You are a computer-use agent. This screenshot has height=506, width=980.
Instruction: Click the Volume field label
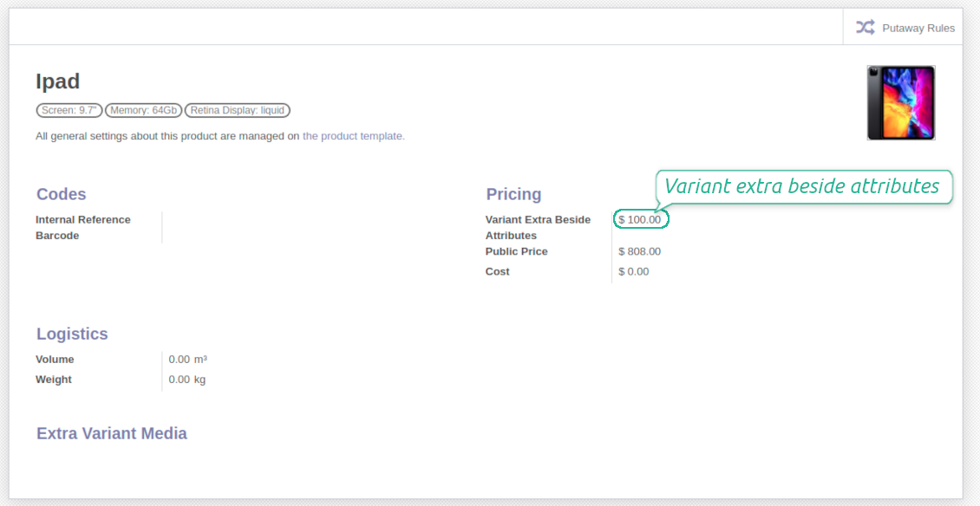click(x=55, y=360)
